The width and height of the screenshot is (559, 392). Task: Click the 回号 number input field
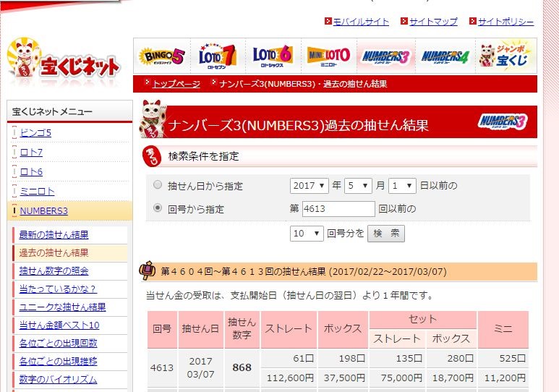(338, 209)
